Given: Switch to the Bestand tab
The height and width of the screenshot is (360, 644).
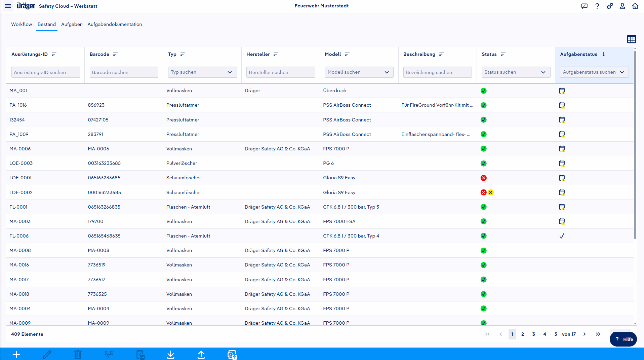Looking at the screenshot, I should click(47, 24).
